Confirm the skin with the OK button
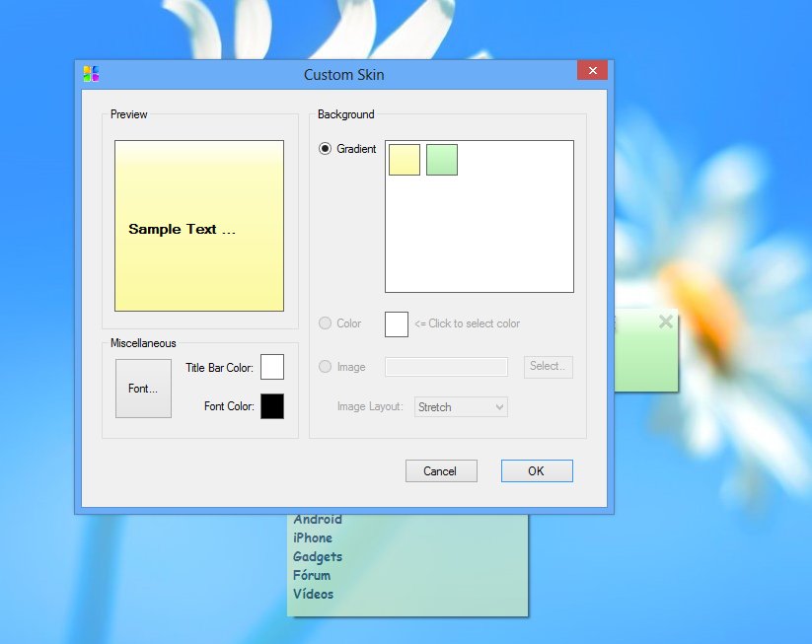Image resolution: width=812 pixels, height=644 pixels. (x=536, y=471)
